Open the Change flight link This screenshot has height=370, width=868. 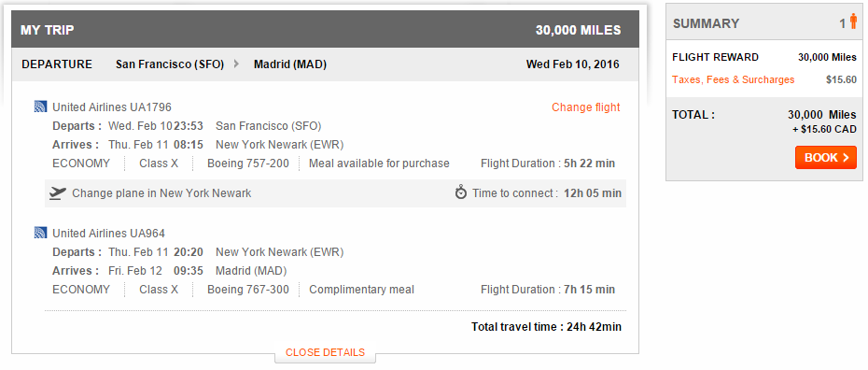[x=586, y=107]
